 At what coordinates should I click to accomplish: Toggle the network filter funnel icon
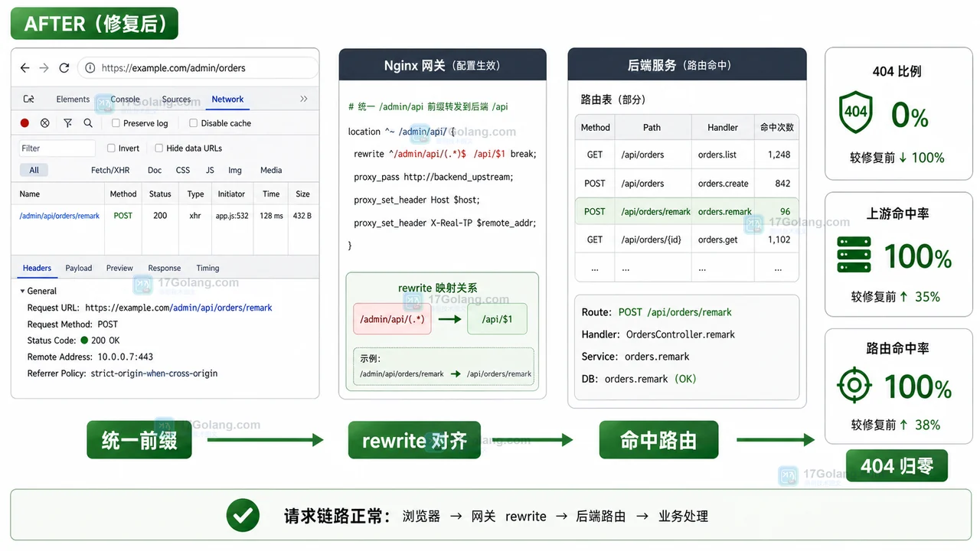(67, 123)
